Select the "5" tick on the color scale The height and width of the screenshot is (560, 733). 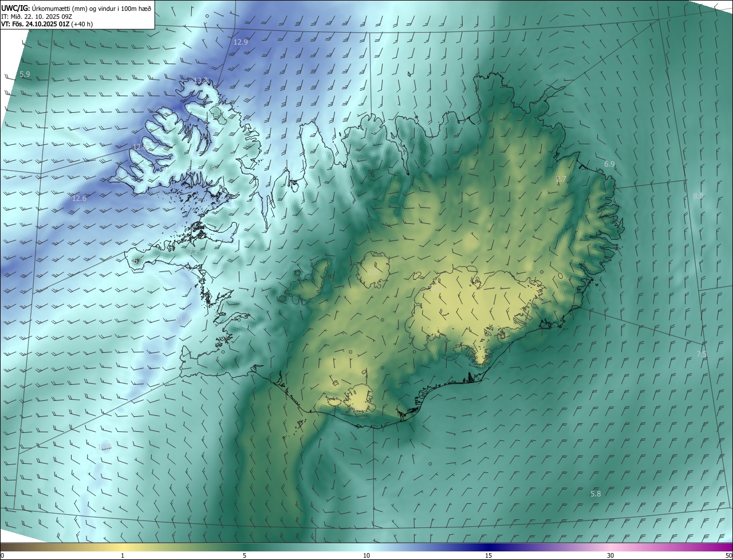pyautogui.click(x=245, y=555)
